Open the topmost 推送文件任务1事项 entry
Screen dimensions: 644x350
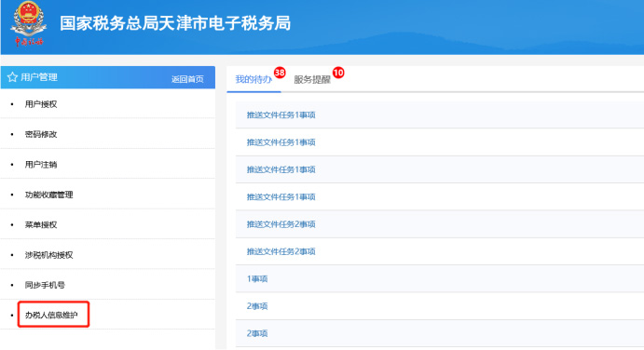[281, 114]
